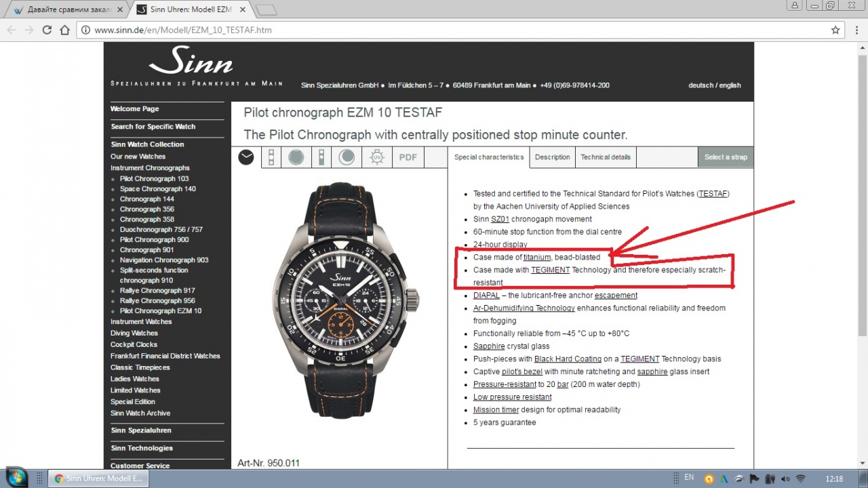The width and height of the screenshot is (868, 488).
Task: Open the Special characteristics tab
Action: (x=489, y=157)
